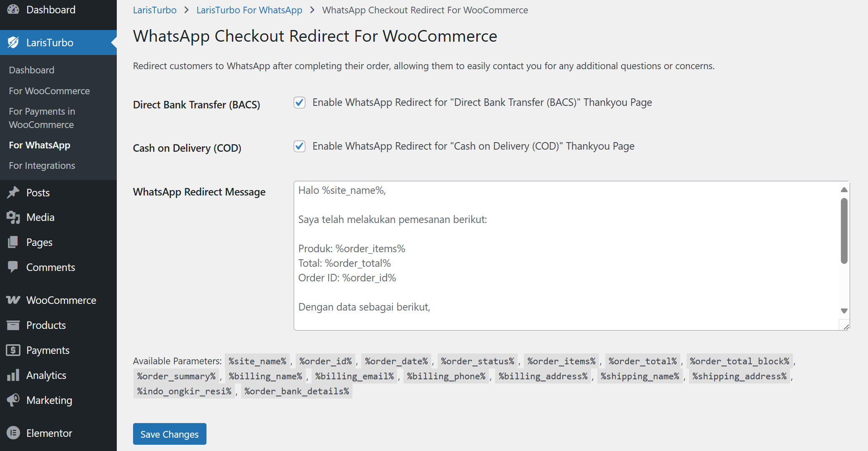The height and width of the screenshot is (451, 868).
Task: Click the Payments dollar icon
Action: click(13, 350)
